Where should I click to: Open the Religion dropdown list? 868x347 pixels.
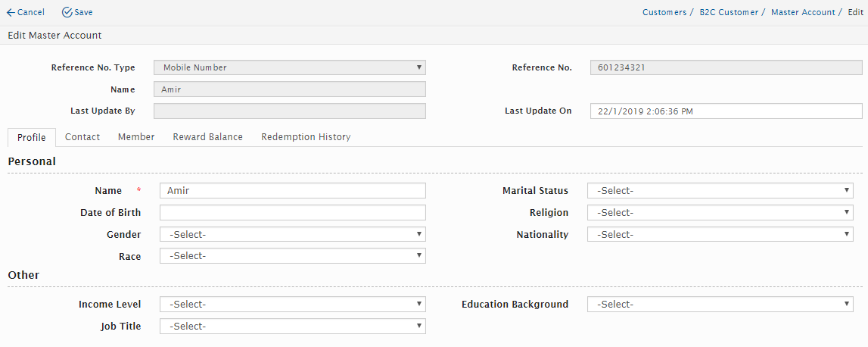(720, 213)
